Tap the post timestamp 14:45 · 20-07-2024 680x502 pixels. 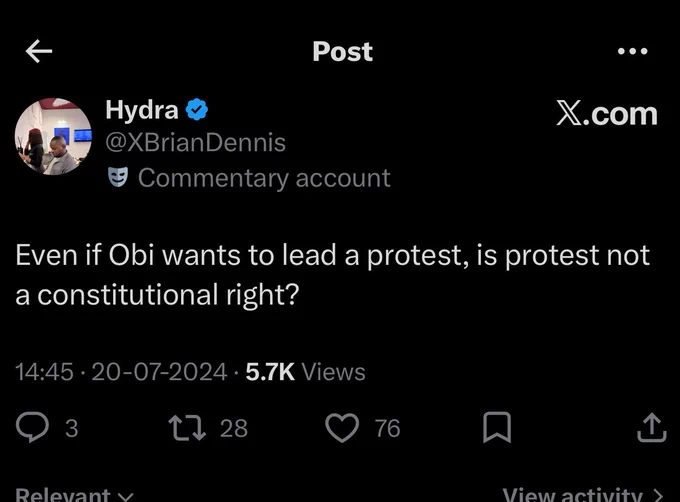[121, 372]
